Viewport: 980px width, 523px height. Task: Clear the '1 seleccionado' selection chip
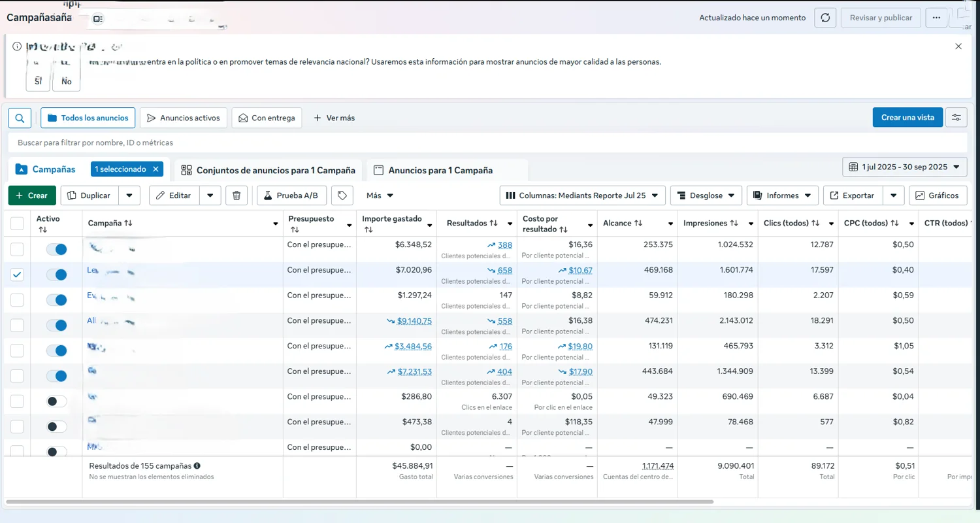click(x=155, y=169)
